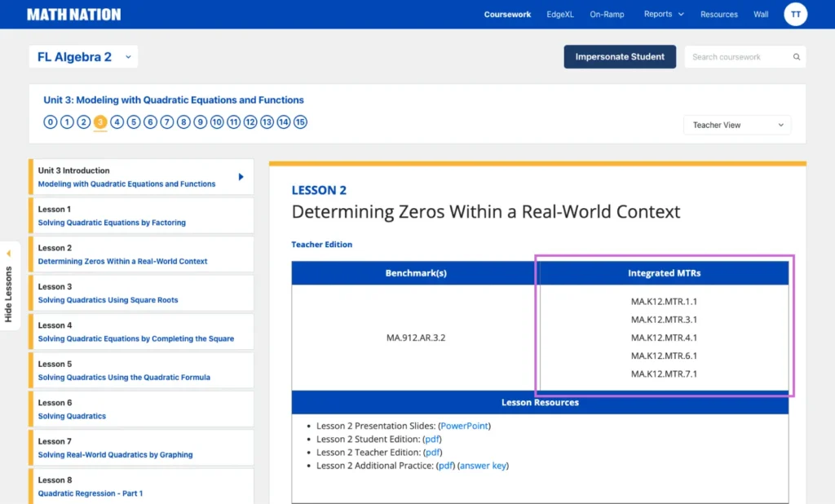Viewport: 835px width, 504px height.
Task: Select unit circle number 8
Action: click(183, 122)
